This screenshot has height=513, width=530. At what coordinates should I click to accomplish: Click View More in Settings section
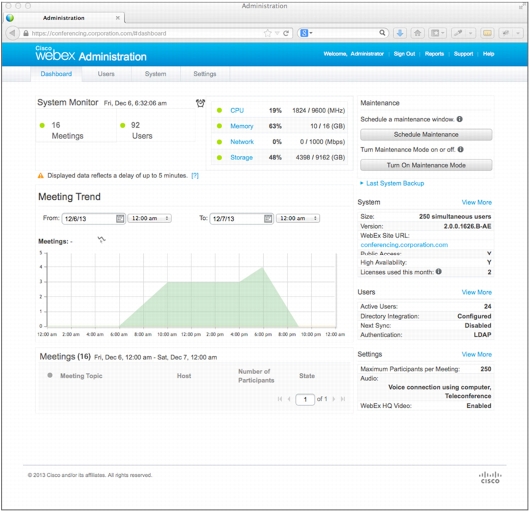click(x=477, y=354)
